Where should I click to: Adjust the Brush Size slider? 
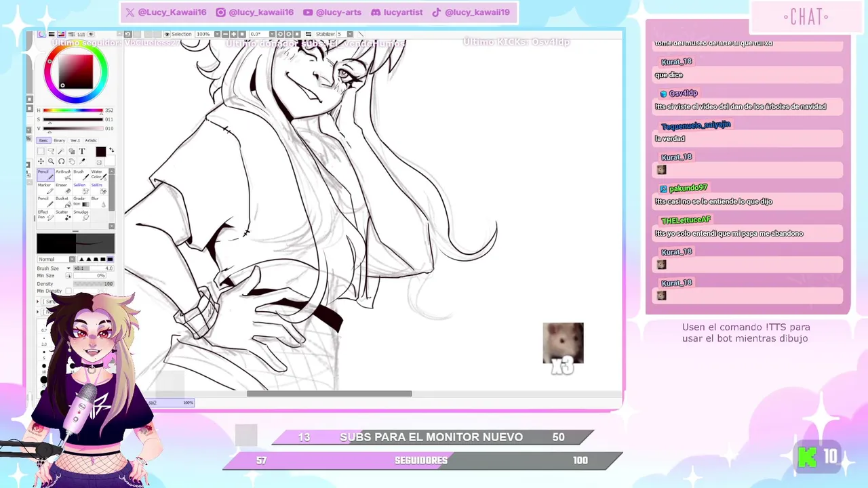(x=94, y=268)
